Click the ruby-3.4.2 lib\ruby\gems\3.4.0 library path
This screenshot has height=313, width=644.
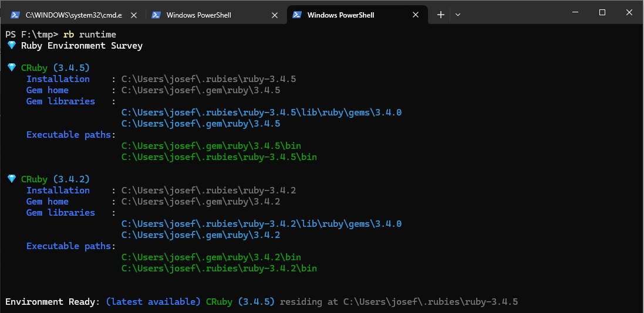pos(261,224)
